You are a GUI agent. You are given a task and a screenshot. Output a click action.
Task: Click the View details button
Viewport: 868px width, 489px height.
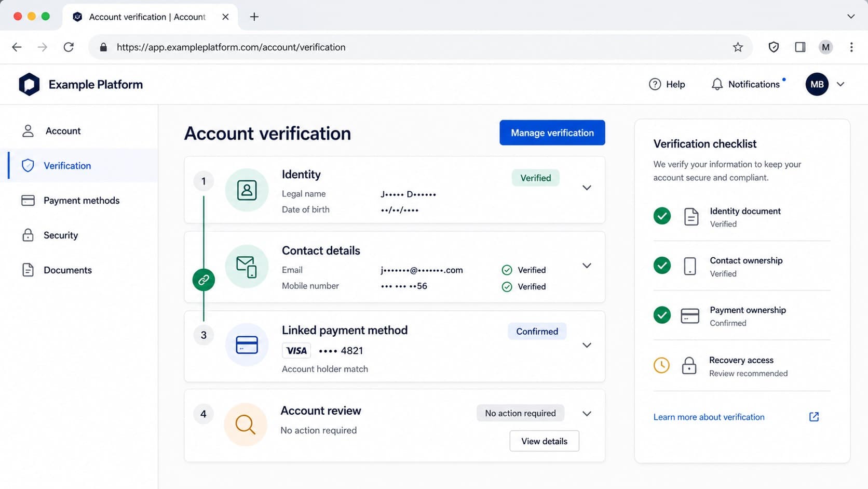click(x=544, y=441)
